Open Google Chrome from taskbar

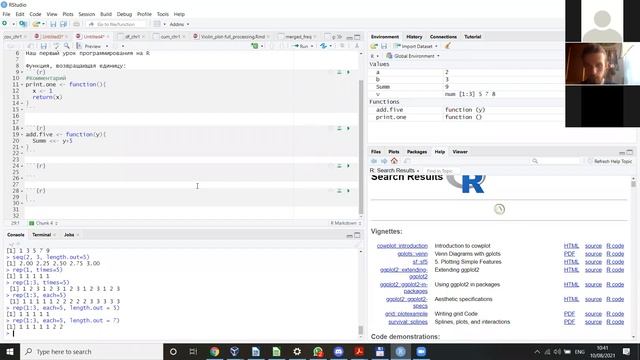coord(215,351)
